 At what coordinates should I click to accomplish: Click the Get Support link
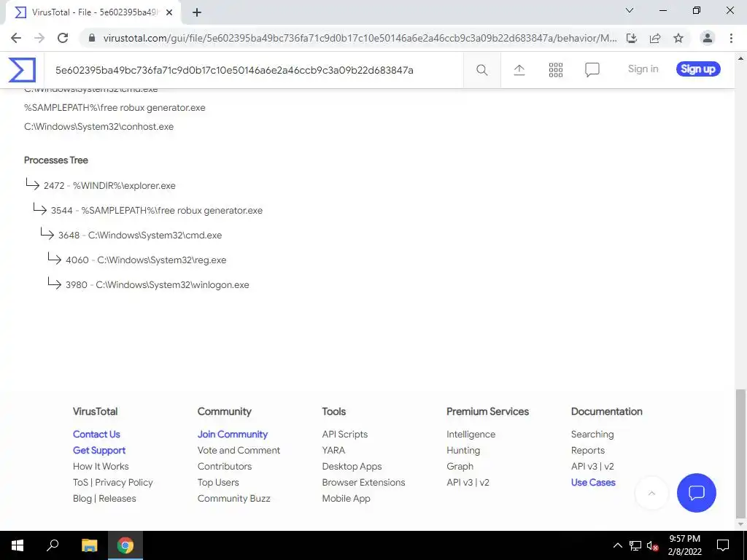[99, 451]
